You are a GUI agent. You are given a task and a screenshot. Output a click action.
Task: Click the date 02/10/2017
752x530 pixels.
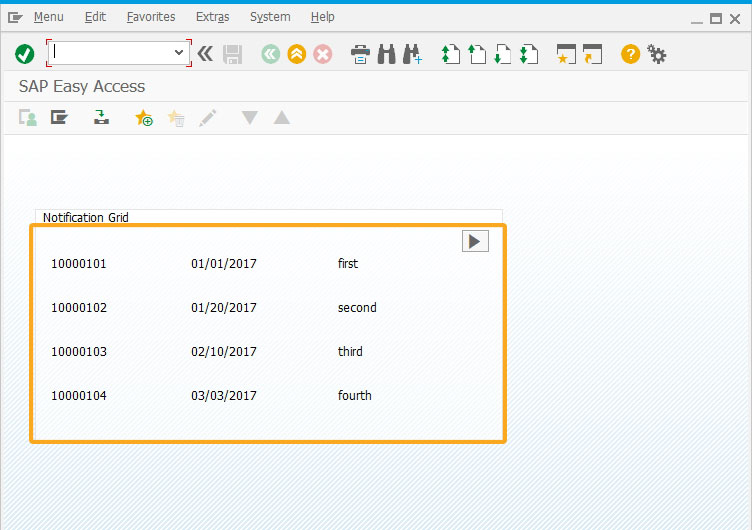click(x=223, y=352)
